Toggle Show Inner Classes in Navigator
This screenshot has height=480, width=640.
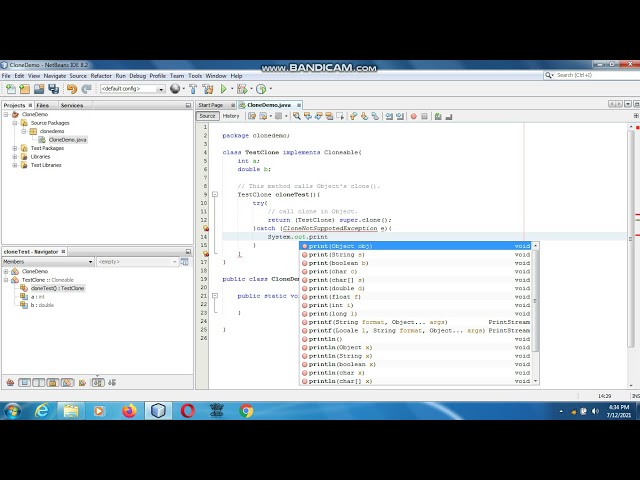click(67, 382)
